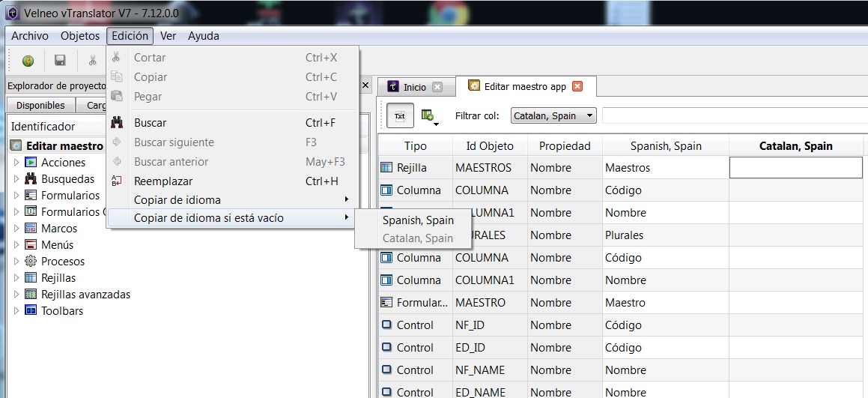Click the Rejilla type icon in MAESTROS row
The height and width of the screenshot is (398, 868).
pos(386,167)
